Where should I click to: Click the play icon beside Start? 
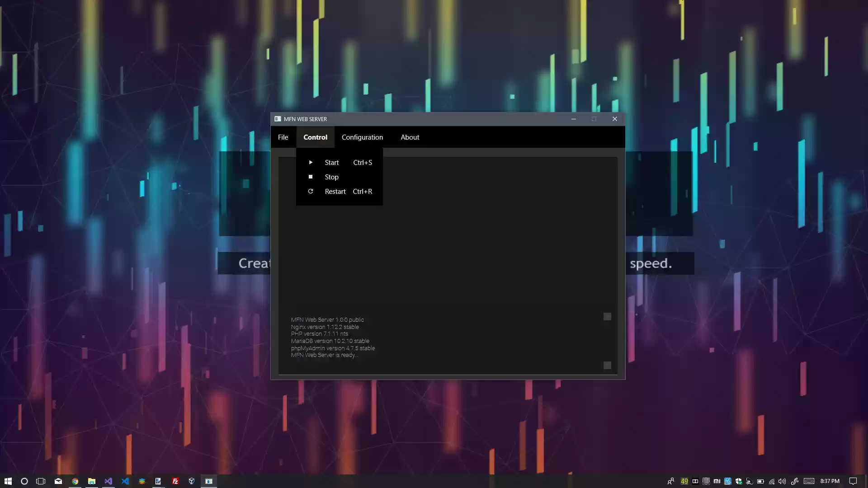click(311, 162)
